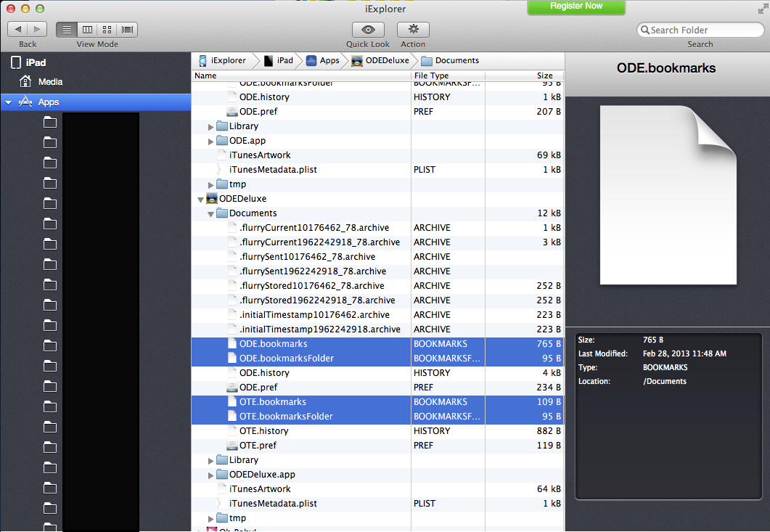Go forward with the right arrow button
This screenshot has width=770, height=532.
click(37, 30)
